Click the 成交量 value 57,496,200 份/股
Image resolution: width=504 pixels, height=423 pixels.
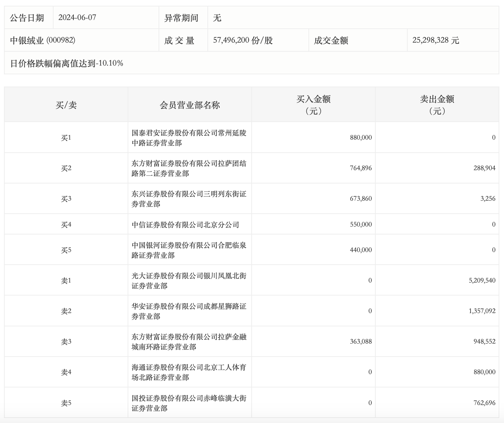243,40
